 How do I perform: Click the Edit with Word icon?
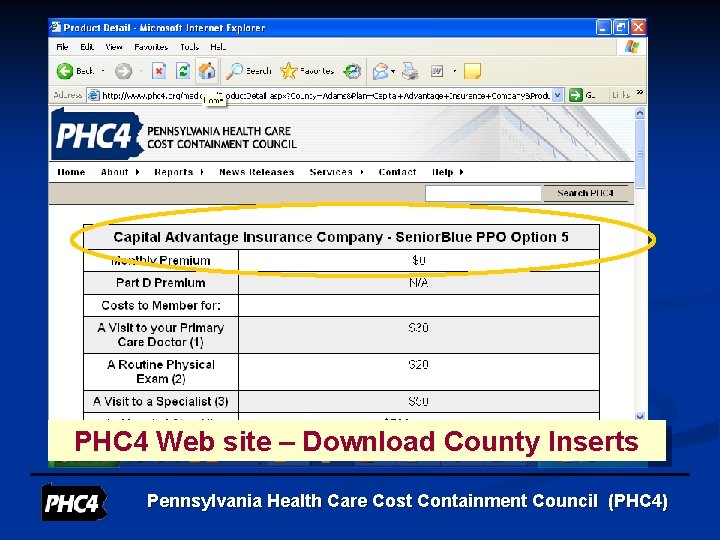(x=437, y=71)
